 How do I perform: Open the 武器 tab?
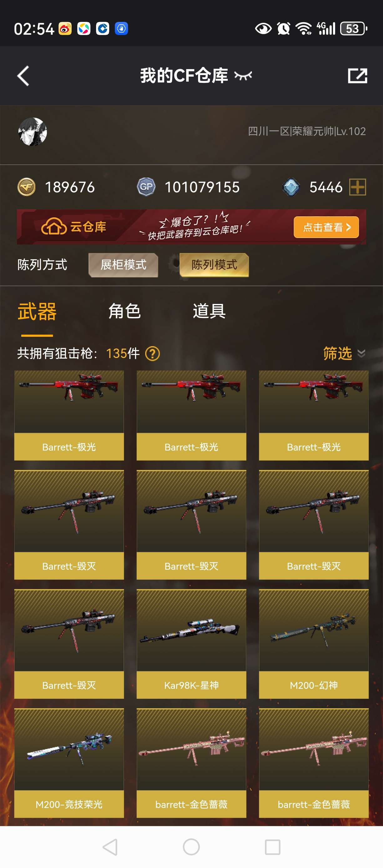point(37,311)
